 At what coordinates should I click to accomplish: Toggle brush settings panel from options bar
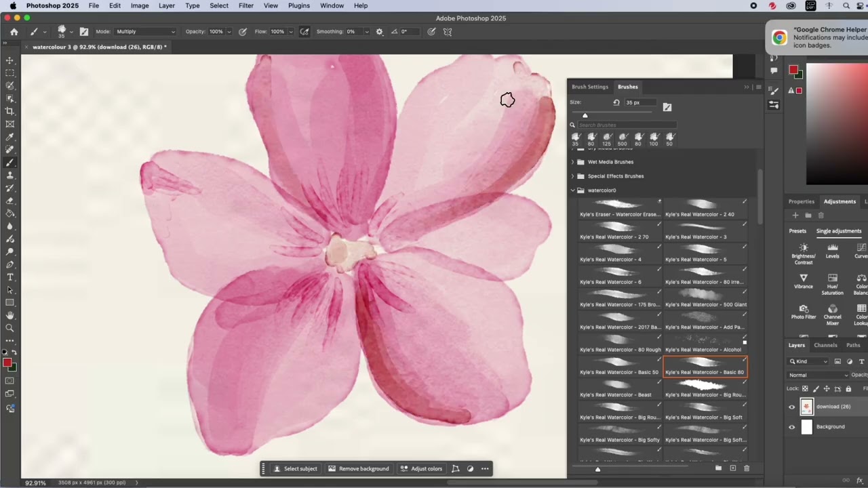[x=84, y=31]
